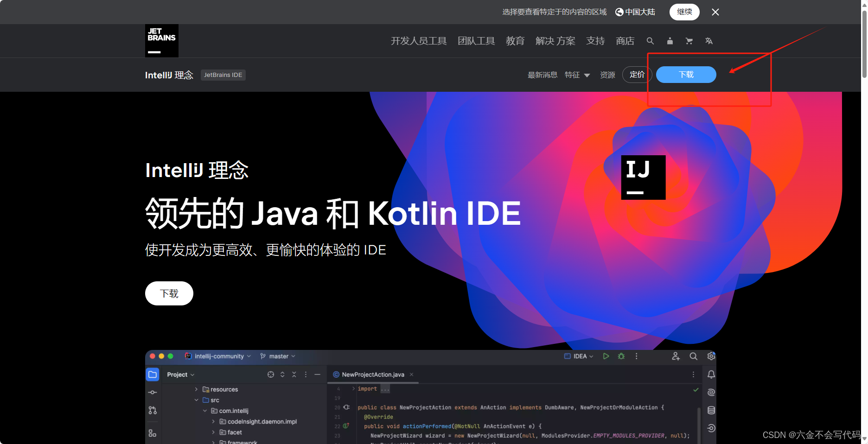
Task: Expand the codeInsight.daemon.impl folder
Action: click(x=213, y=421)
